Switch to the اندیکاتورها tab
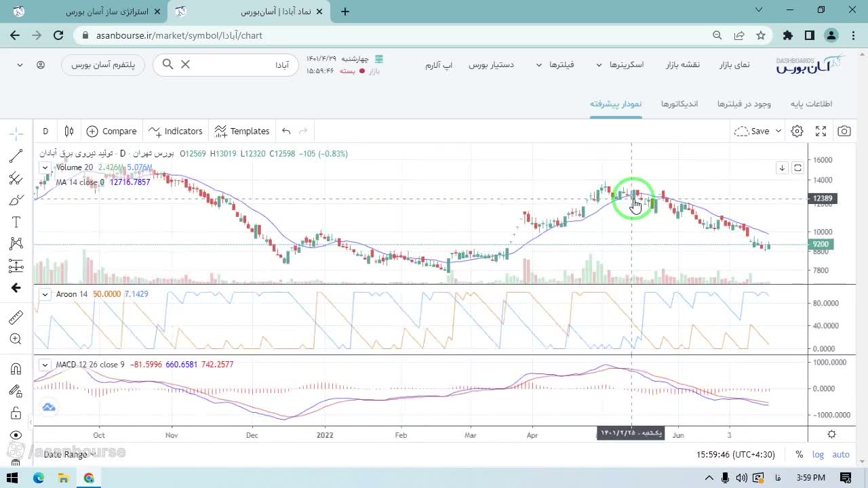Screen dimensions: 868x488 [679, 104]
